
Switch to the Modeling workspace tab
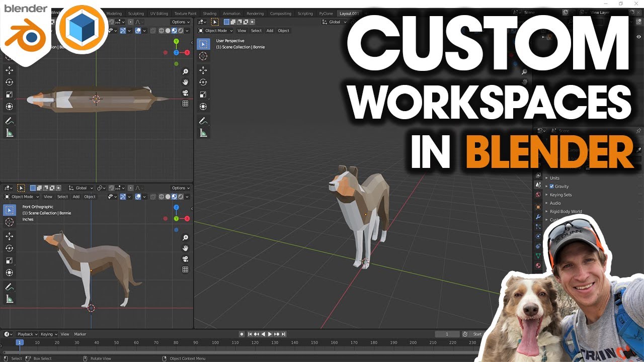pyautogui.click(x=114, y=14)
